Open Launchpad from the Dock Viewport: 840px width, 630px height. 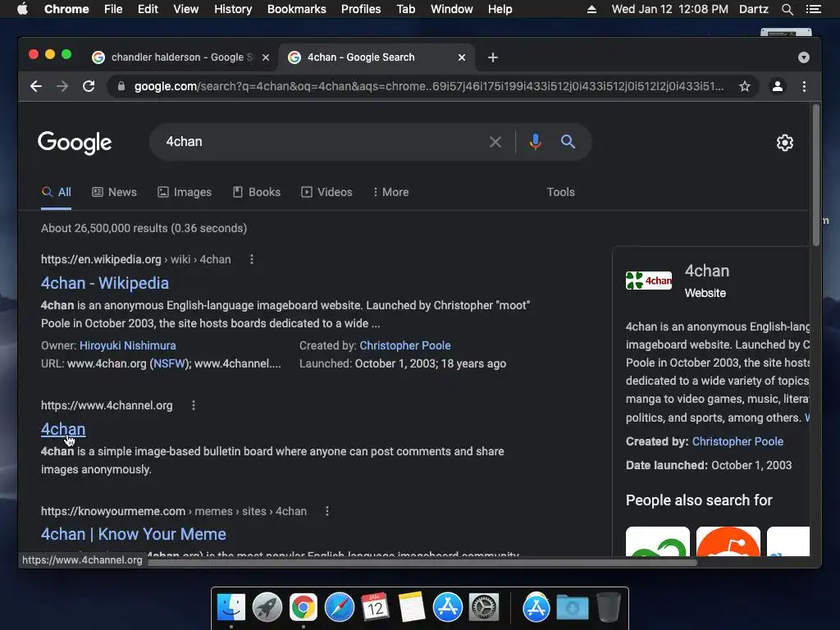click(x=267, y=608)
